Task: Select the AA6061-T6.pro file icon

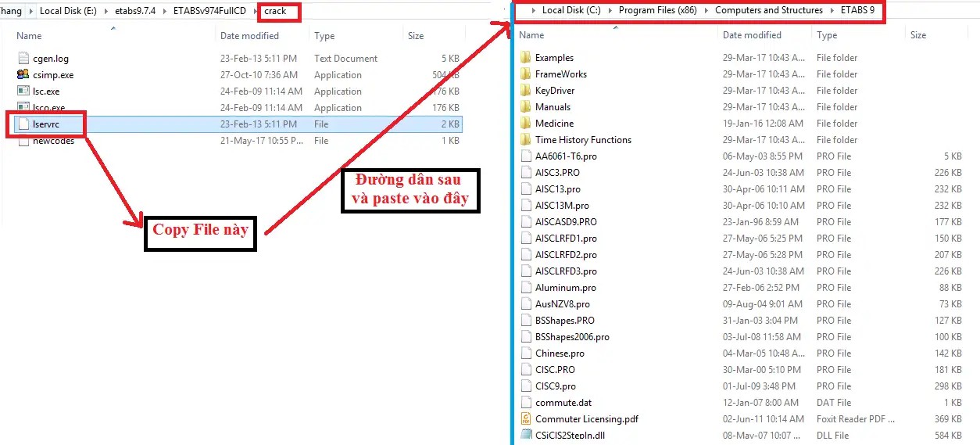Action: [525, 156]
